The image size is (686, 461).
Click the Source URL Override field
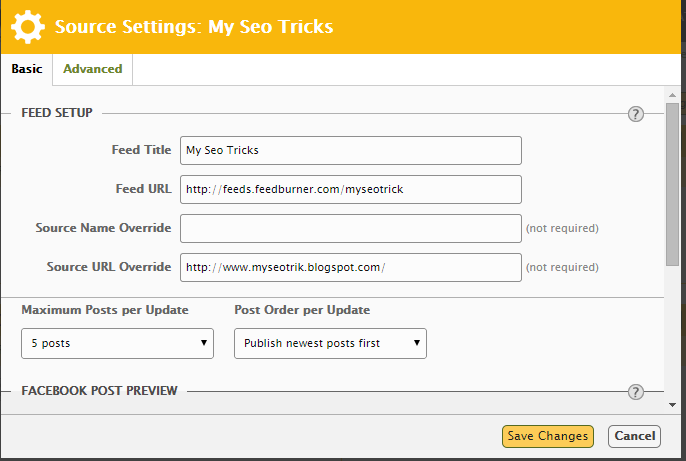(351, 267)
